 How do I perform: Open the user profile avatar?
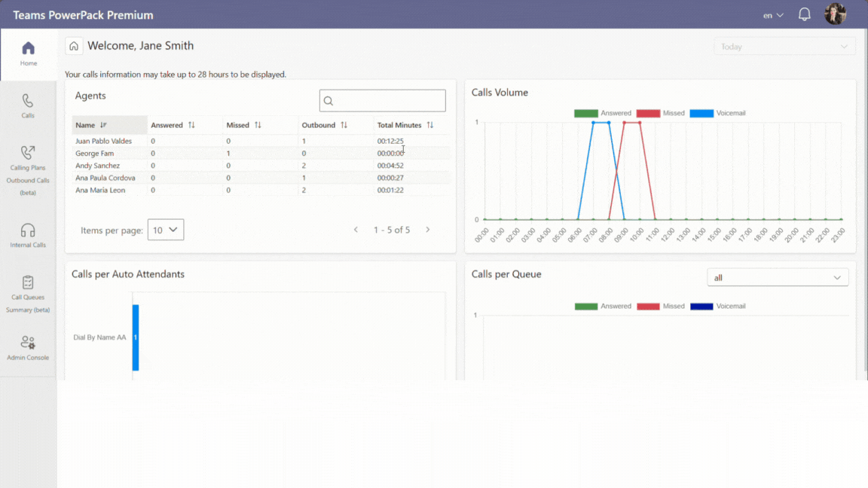coord(835,14)
